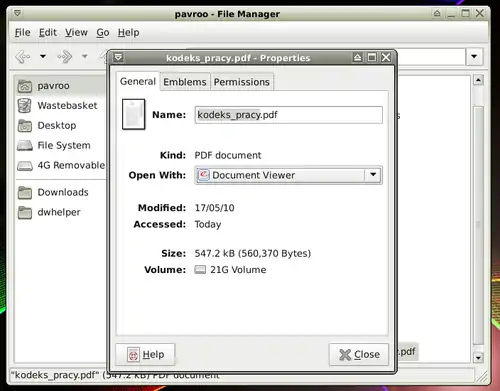The width and height of the screenshot is (500, 391).
Task: Click the Close button in Properties
Action: click(x=359, y=354)
